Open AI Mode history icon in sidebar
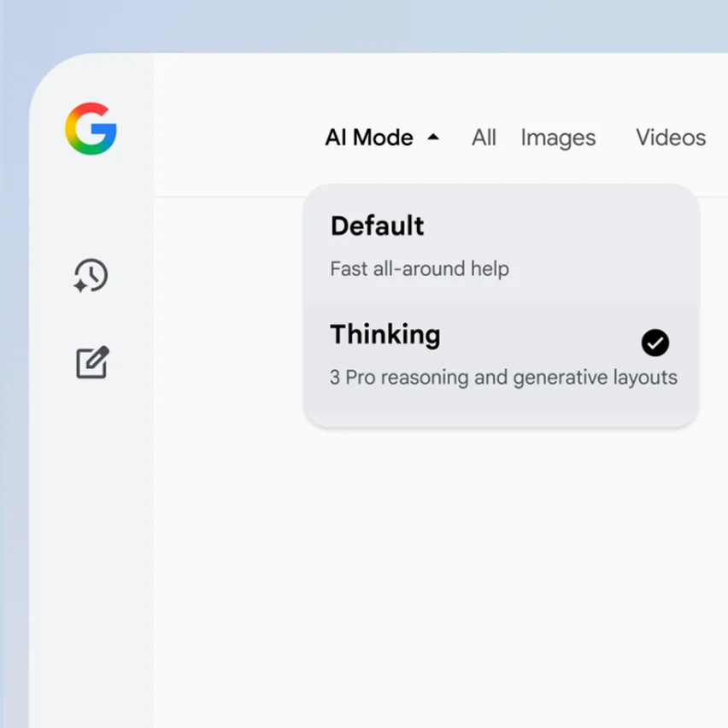The image size is (728, 728). click(x=91, y=276)
